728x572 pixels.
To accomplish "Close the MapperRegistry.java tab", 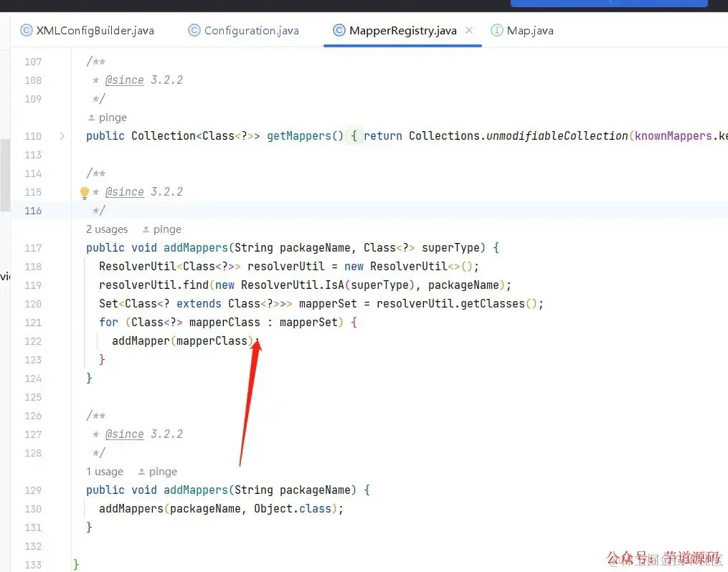I will [469, 30].
